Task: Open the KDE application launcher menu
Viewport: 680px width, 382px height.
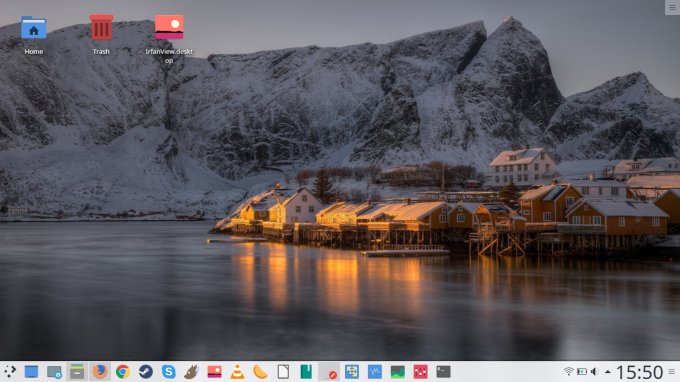Action: [10, 372]
